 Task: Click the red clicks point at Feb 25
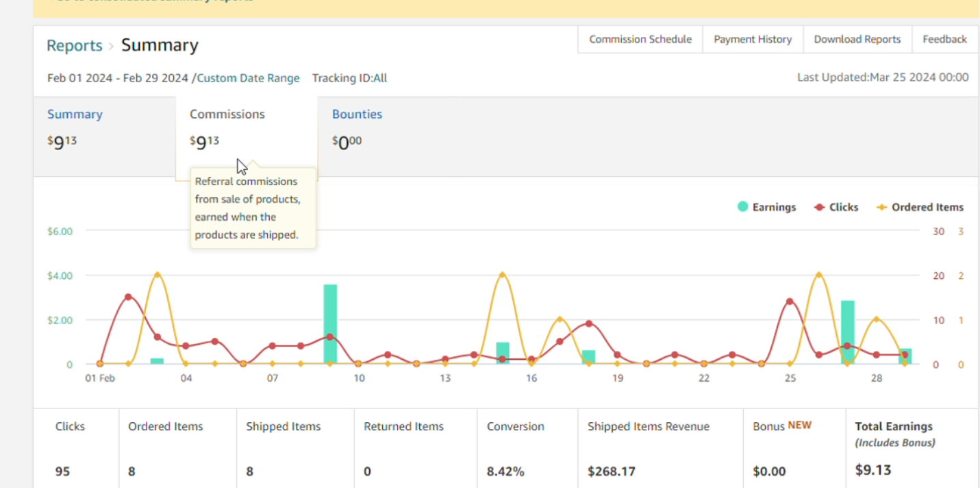[790, 302]
